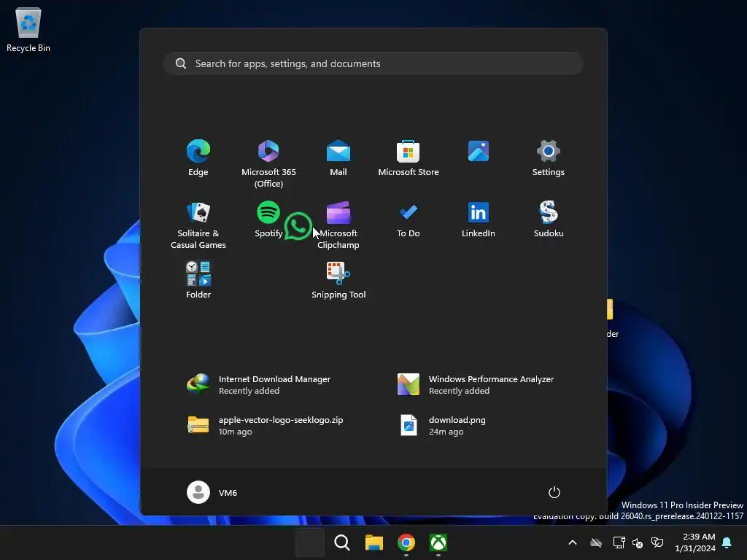This screenshot has width=747, height=560.
Task: Open the network status tray icon
Action: (x=619, y=542)
